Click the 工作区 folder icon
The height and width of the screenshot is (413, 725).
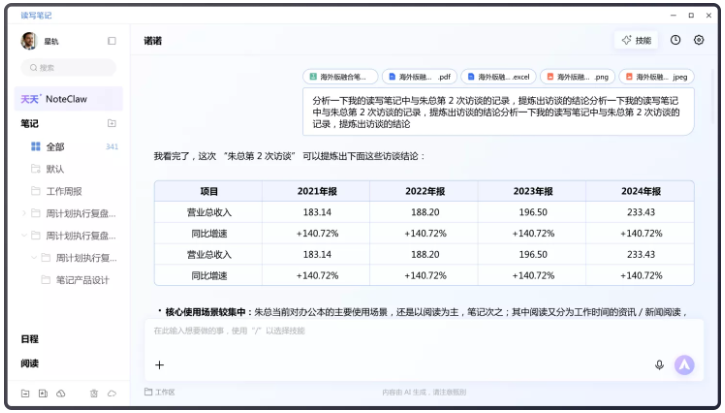[148, 392]
